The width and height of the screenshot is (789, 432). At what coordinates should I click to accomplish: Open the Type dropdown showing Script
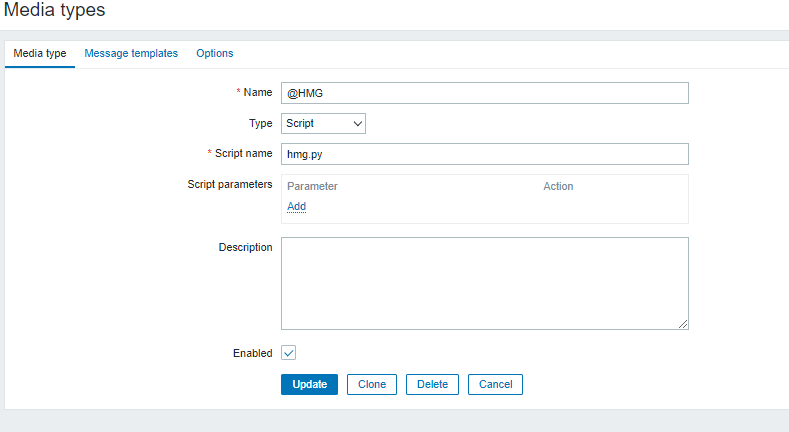[x=322, y=123]
